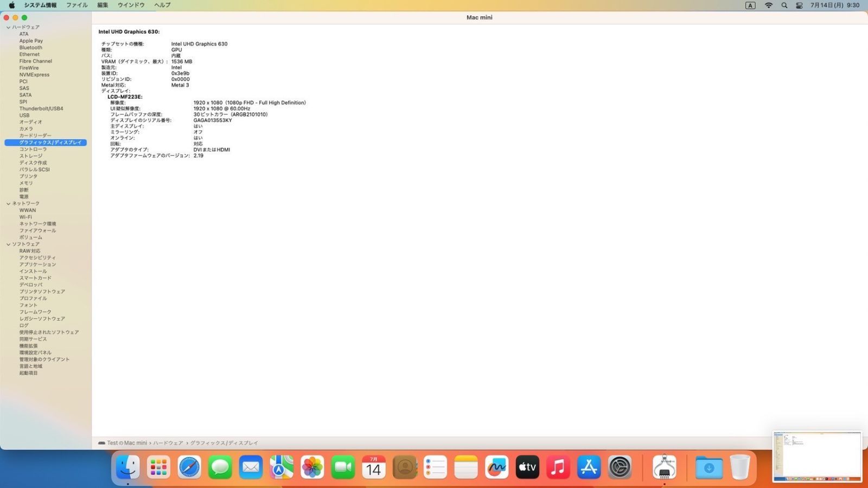Select メモリ in the sidebar
This screenshot has height=488, width=868.
[x=26, y=183]
